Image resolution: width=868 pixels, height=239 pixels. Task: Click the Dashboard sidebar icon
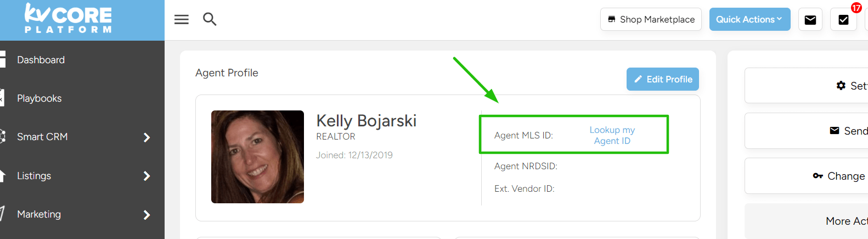[3, 59]
